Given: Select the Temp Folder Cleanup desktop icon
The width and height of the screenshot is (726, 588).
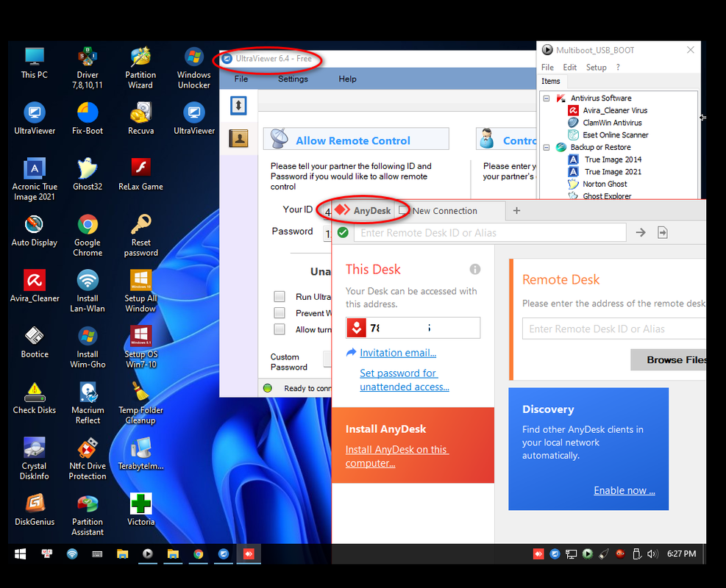Looking at the screenshot, I should pyautogui.click(x=140, y=403).
